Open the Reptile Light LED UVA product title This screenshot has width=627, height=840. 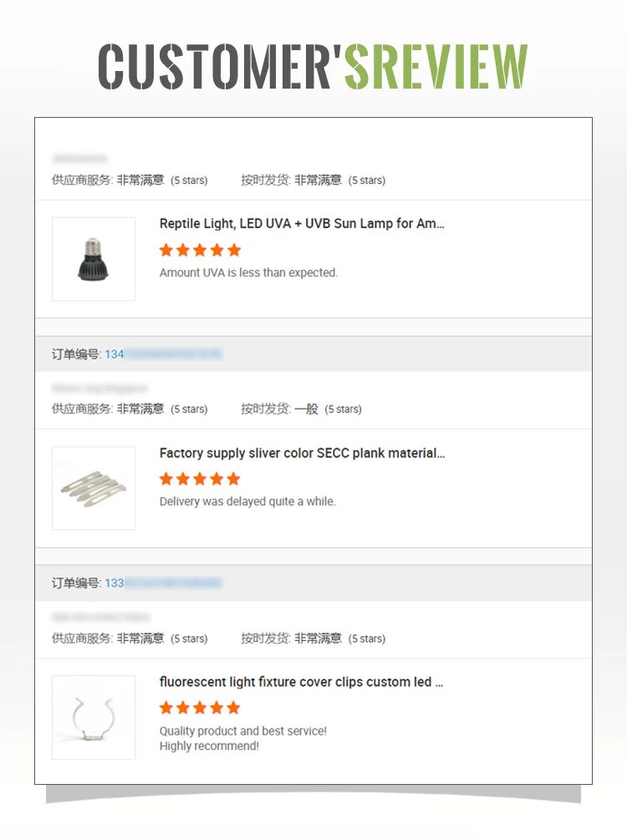coord(302,224)
